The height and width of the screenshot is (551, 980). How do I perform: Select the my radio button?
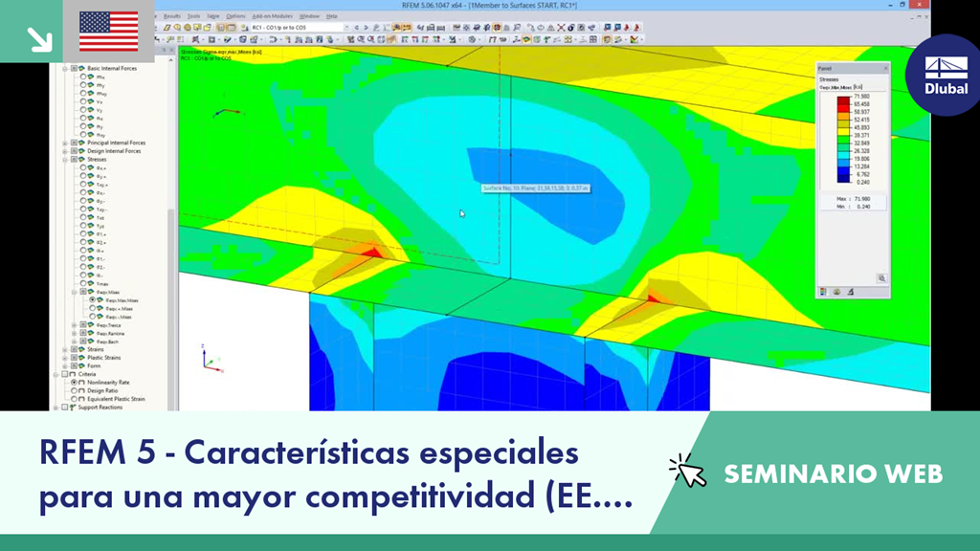click(x=83, y=85)
